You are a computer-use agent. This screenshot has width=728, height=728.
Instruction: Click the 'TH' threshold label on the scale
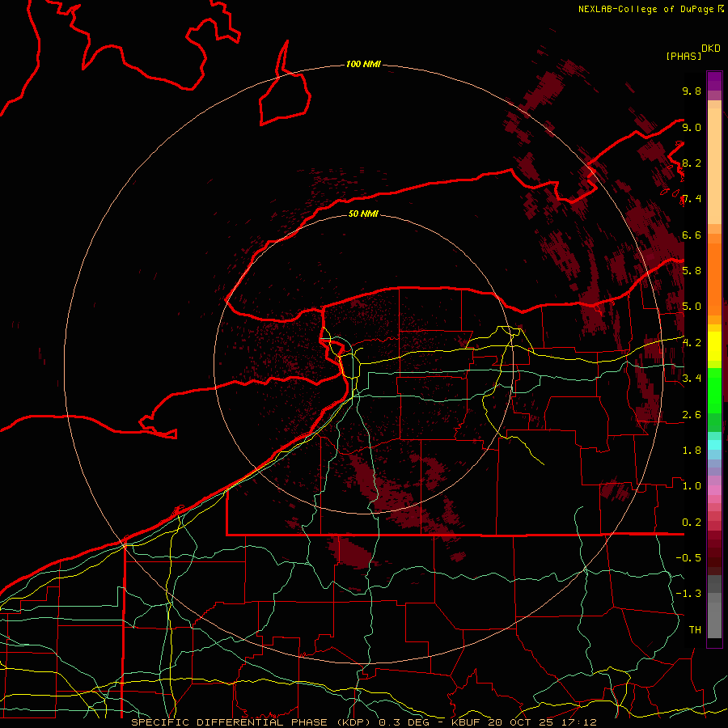coord(695,630)
